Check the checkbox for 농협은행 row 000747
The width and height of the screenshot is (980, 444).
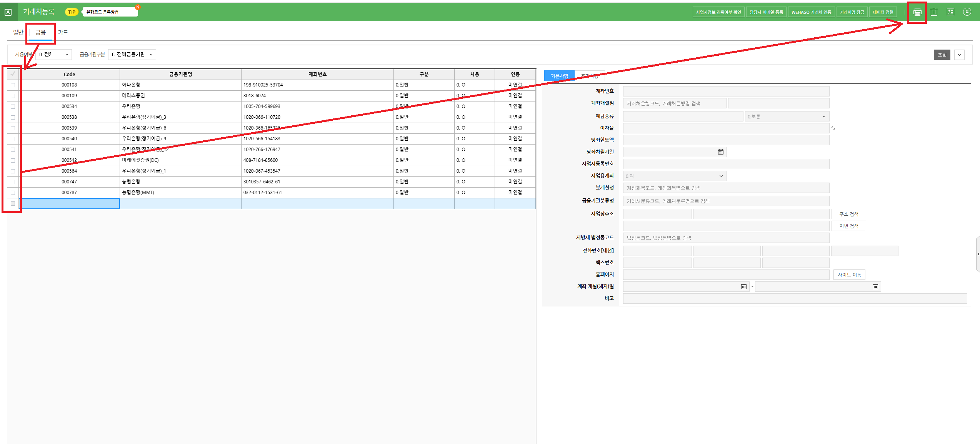click(x=13, y=182)
